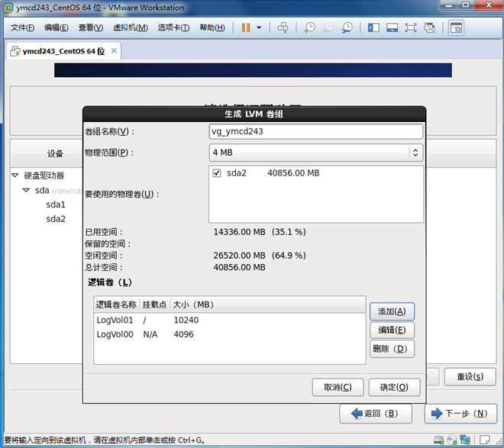Click the 挂载点 column header
Image resolution: width=504 pixels, height=448 pixels.
click(154, 305)
